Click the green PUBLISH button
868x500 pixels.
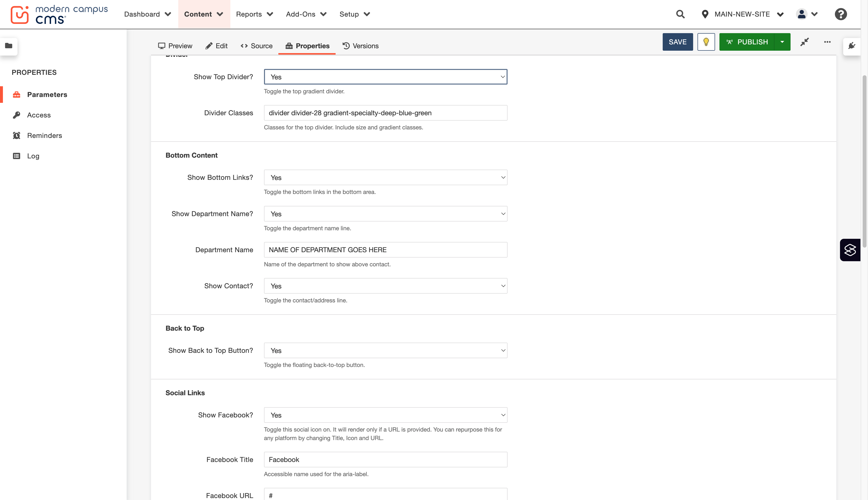[747, 42]
